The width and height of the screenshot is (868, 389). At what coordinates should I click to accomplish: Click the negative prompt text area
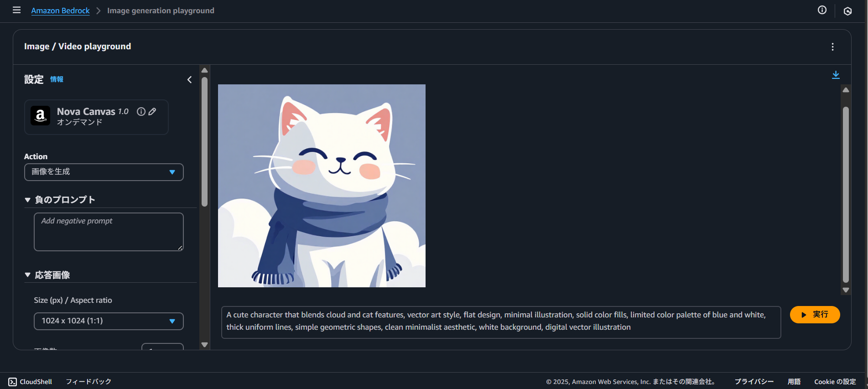tap(109, 232)
